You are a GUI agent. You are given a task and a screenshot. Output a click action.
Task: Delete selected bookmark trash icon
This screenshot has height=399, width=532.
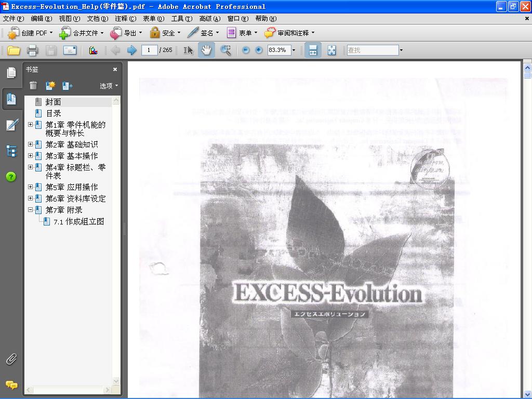33,86
